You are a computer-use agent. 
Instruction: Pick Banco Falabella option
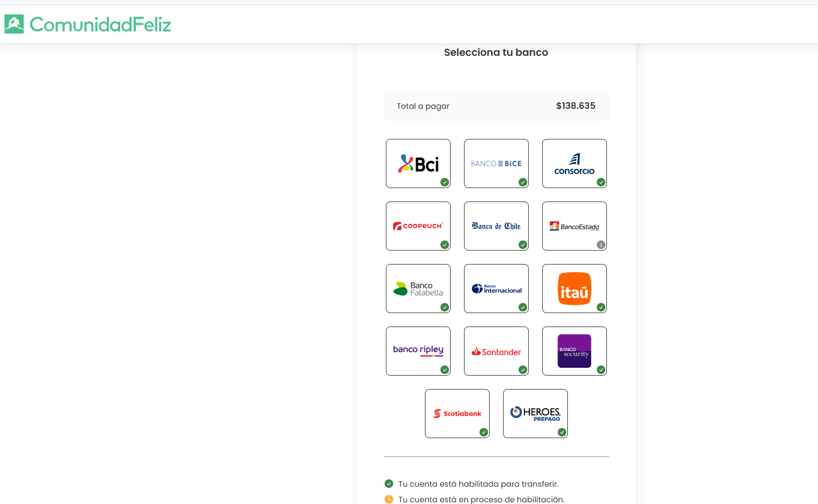(x=418, y=289)
